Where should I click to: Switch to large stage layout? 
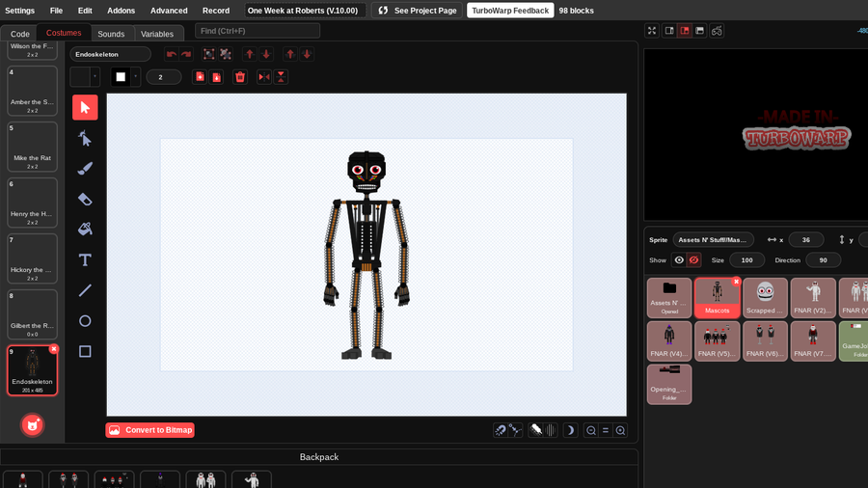click(x=685, y=31)
